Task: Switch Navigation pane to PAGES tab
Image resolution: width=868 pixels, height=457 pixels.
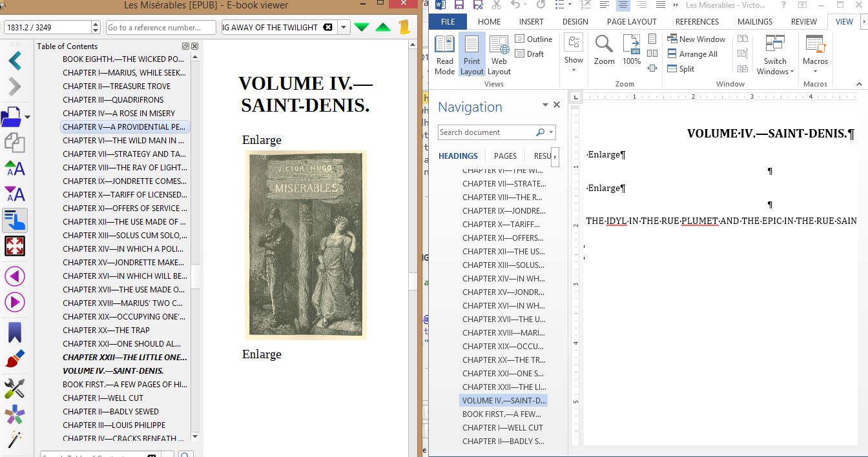Action: (505, 156)
